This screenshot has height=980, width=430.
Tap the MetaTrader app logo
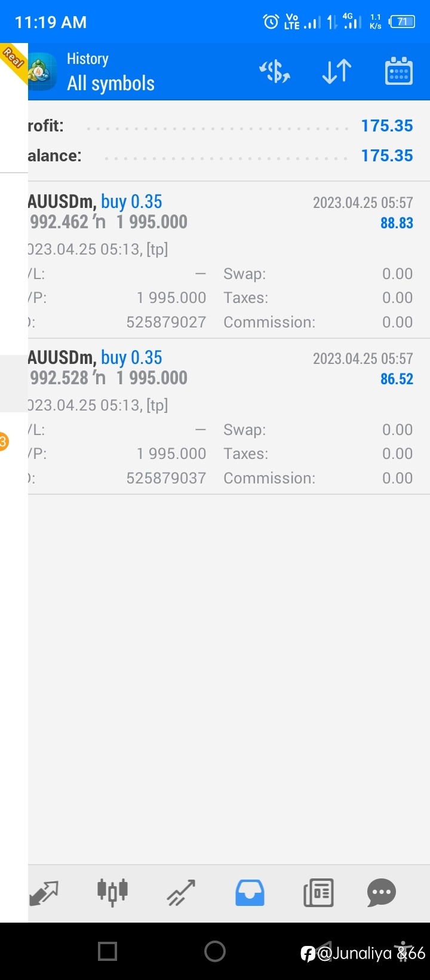point(43,72)
